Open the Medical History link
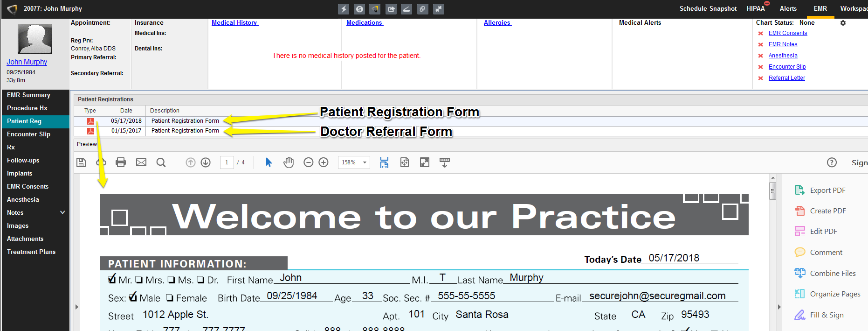This screenshot has width=868, height=331. [x=234, y=23]
